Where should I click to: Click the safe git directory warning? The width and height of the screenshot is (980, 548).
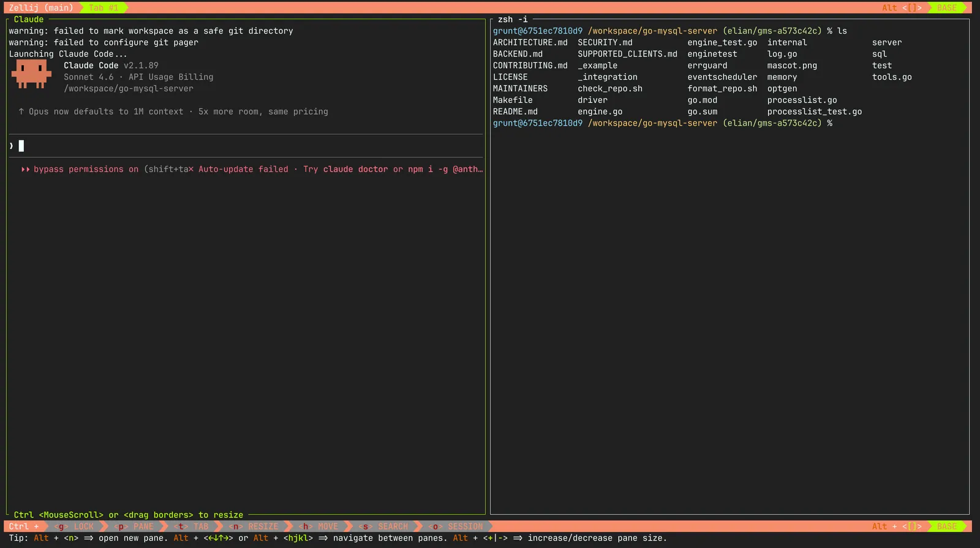coord(151,31)
